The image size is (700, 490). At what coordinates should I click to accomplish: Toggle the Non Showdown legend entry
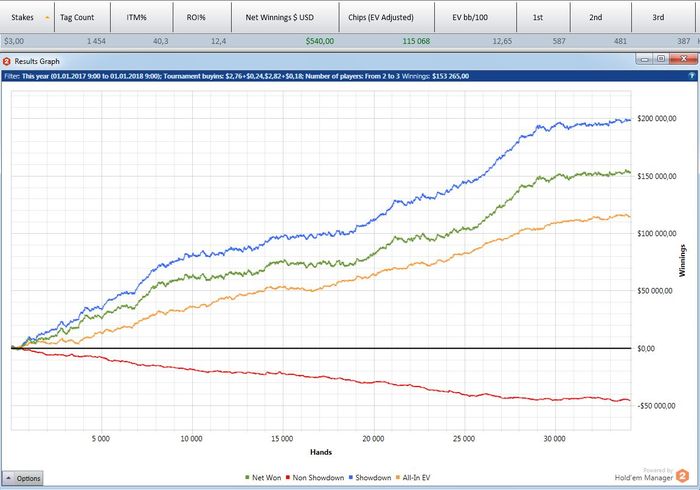click(x=315, y=478)
